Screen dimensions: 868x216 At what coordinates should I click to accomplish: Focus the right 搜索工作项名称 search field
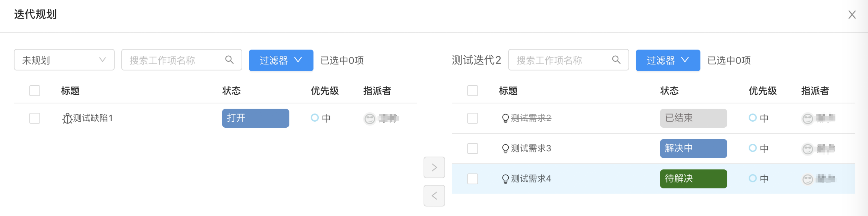click(x=568, y=60)
